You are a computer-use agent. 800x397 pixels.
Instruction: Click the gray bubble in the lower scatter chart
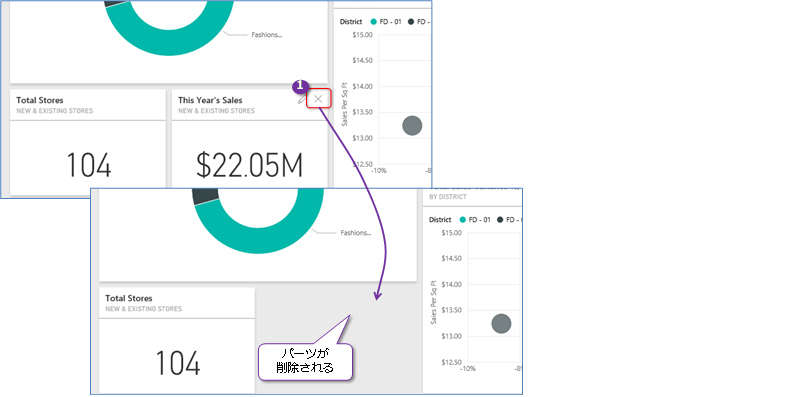pos(501,324)
